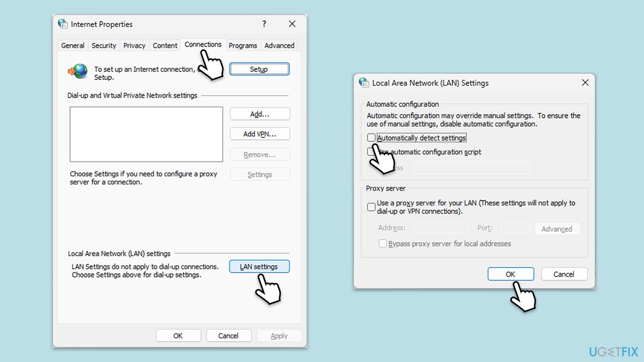Click Add VPN... button

(260, 134)
